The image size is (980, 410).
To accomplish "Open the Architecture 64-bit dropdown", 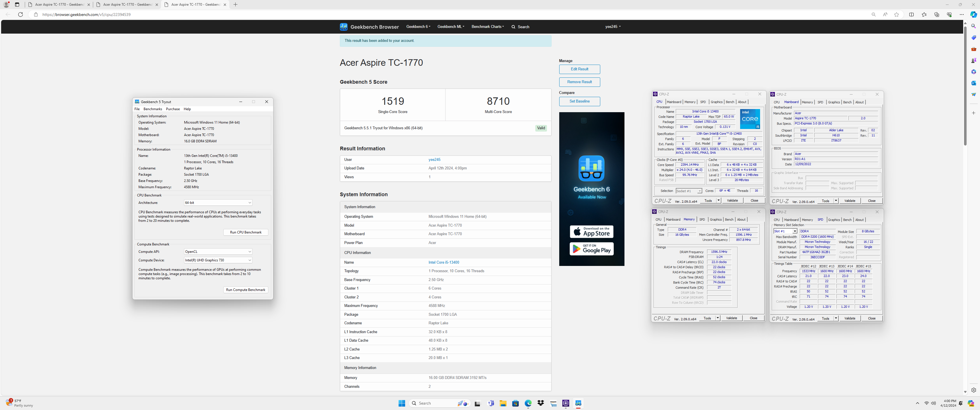I will point(218,203).
